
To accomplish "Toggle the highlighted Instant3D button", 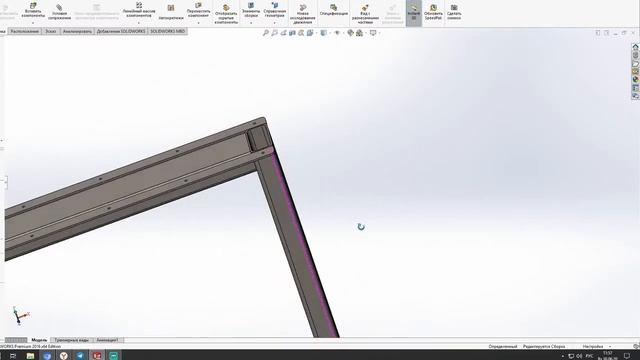I will 413,13.
